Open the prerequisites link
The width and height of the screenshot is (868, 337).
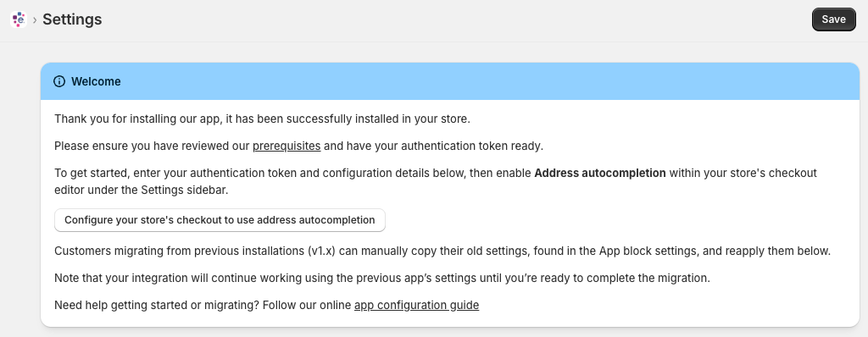(287, 146)
